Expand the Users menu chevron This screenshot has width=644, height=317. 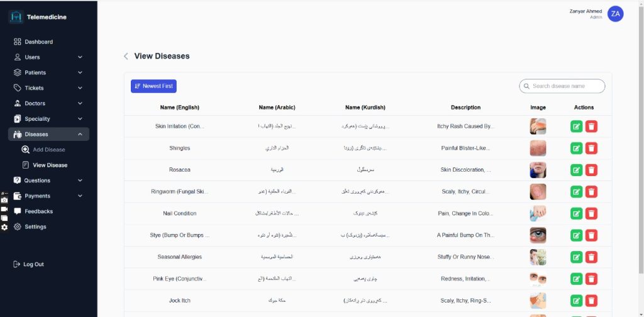[x=80, y=57]
